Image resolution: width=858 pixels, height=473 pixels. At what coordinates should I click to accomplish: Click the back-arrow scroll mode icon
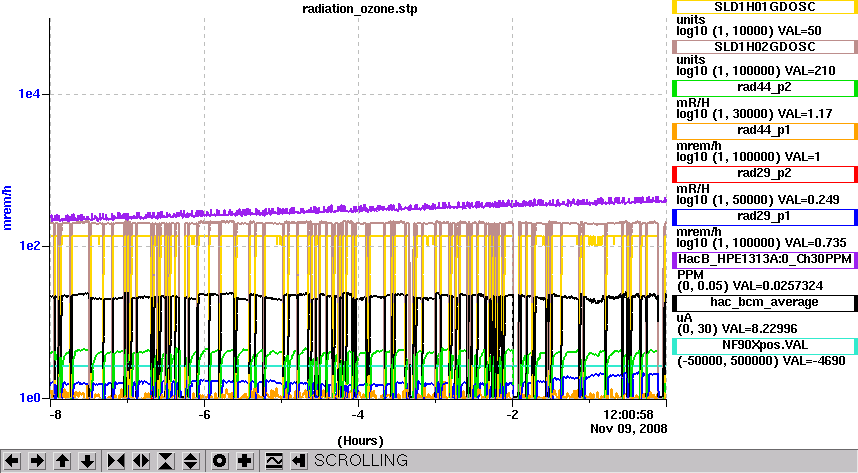point(298,461)
